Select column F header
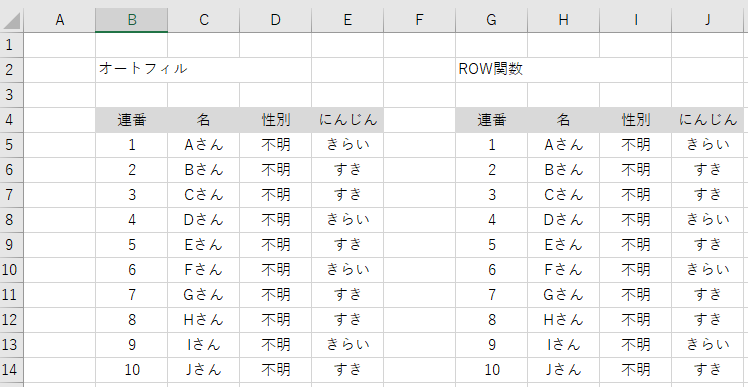Viewport: 748px width, 387px height. 419,20
